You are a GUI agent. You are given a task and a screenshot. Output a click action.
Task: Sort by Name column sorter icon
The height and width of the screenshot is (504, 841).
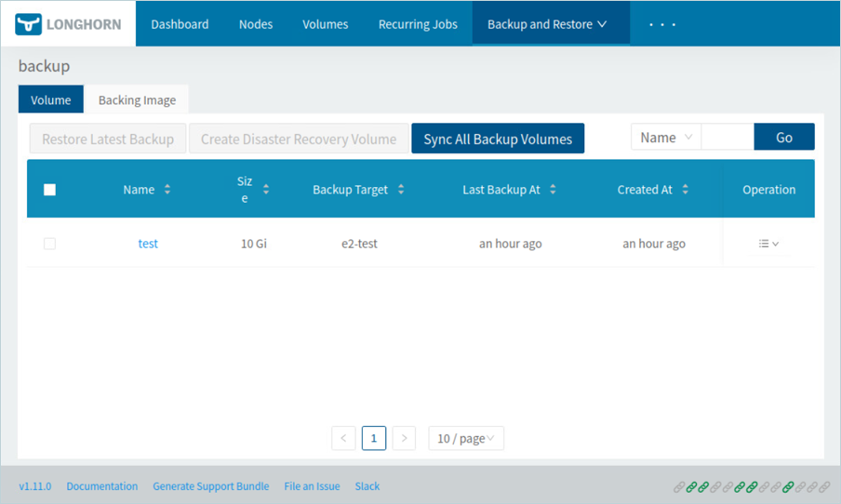pos(167,190)
